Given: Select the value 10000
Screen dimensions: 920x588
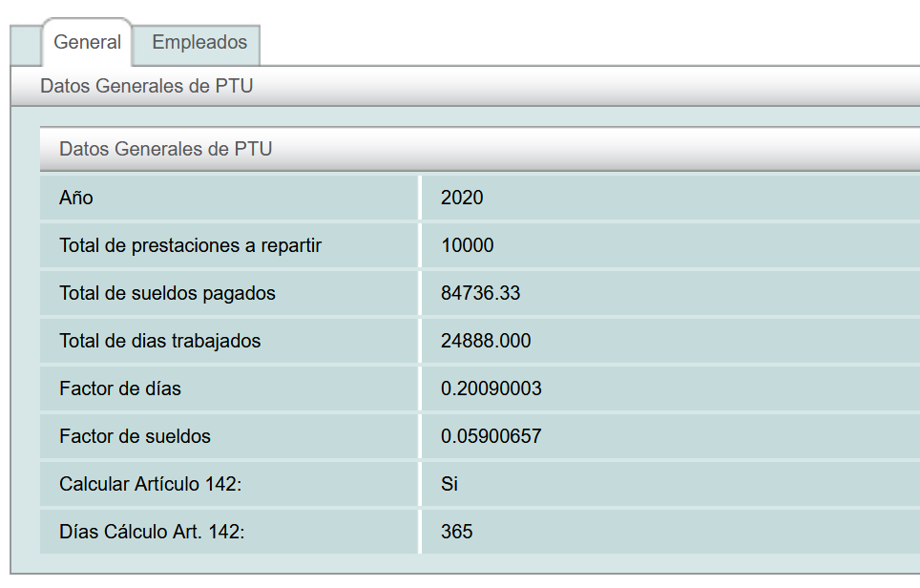Looking at the screenshot, I should coord(467,245).
